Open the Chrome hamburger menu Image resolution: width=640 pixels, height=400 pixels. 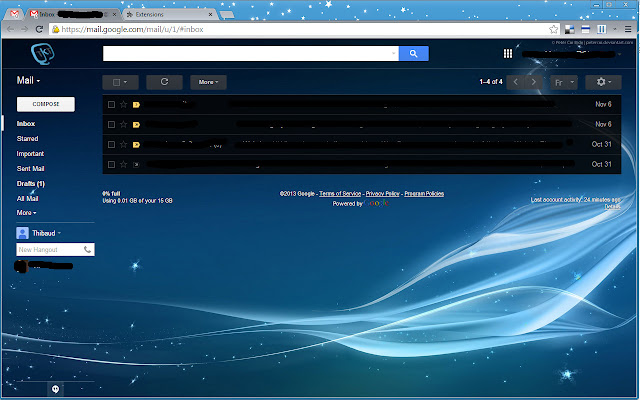(x=628, y=29)
